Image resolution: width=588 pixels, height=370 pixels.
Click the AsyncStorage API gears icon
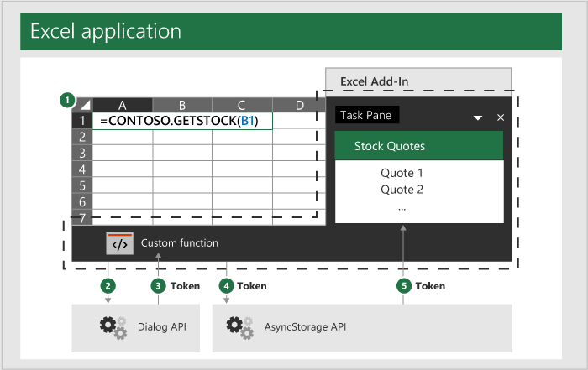click(x=240, y=328)
